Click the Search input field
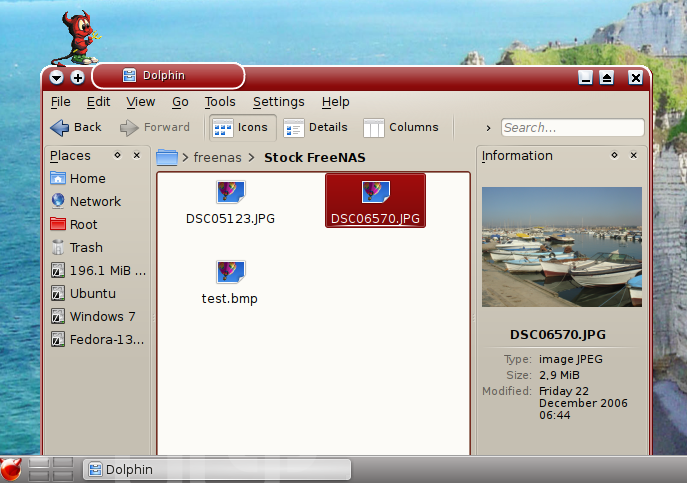This screenshot has width=687, height=483. (x=572, y=128)
